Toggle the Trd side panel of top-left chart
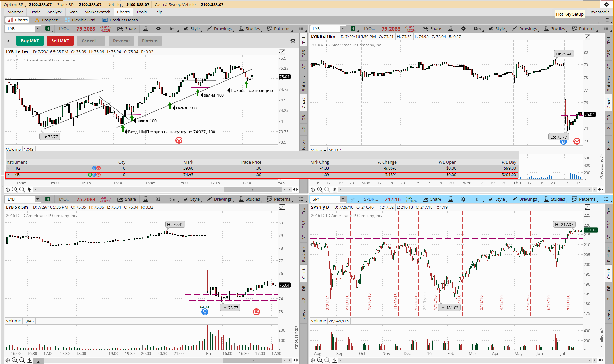 (303, 41)
